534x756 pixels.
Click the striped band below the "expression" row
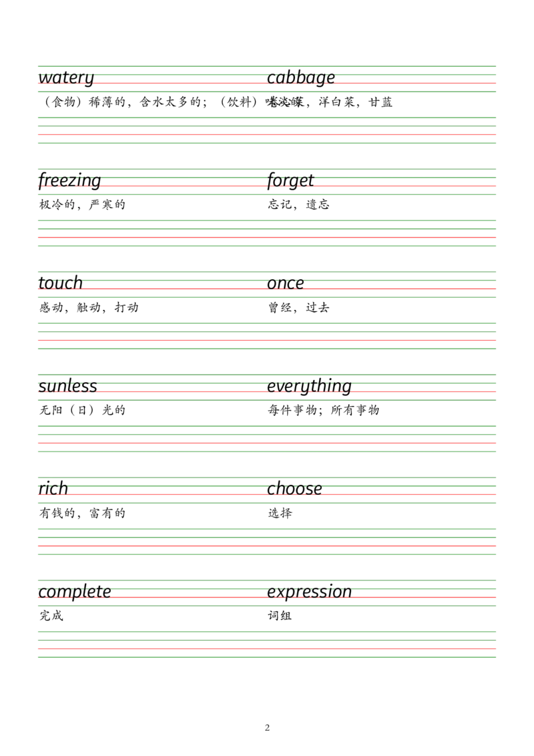point(267,646)
